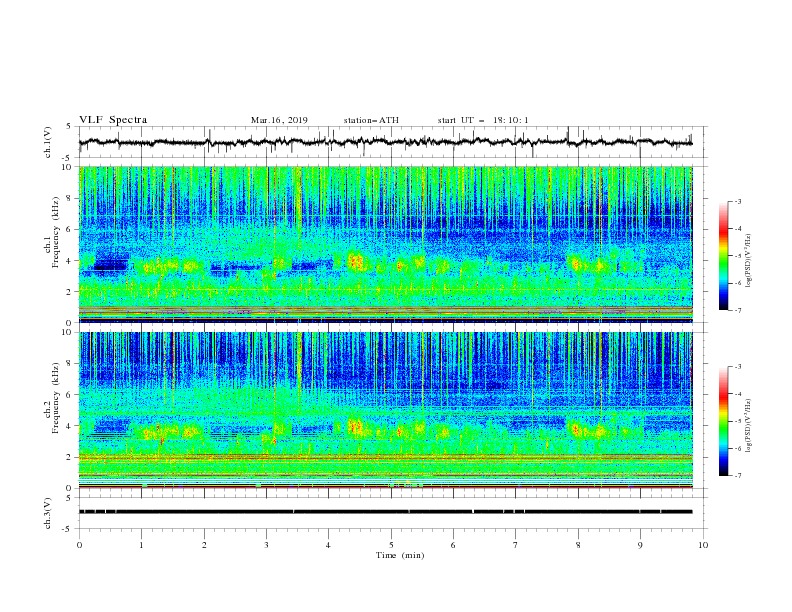The width and height of the screenshot is (792, 612).
Task: Click the time axis tick label "4"
Action: click(328, 545)
